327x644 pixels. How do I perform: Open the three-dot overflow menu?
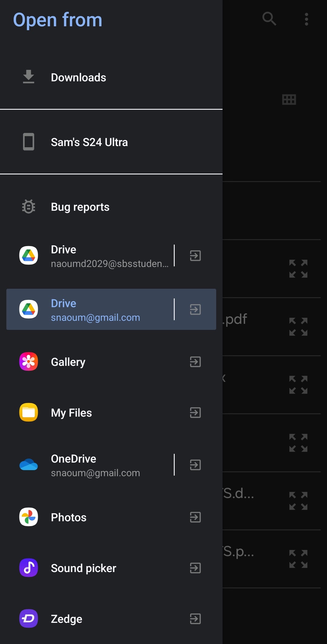[306, 19]
